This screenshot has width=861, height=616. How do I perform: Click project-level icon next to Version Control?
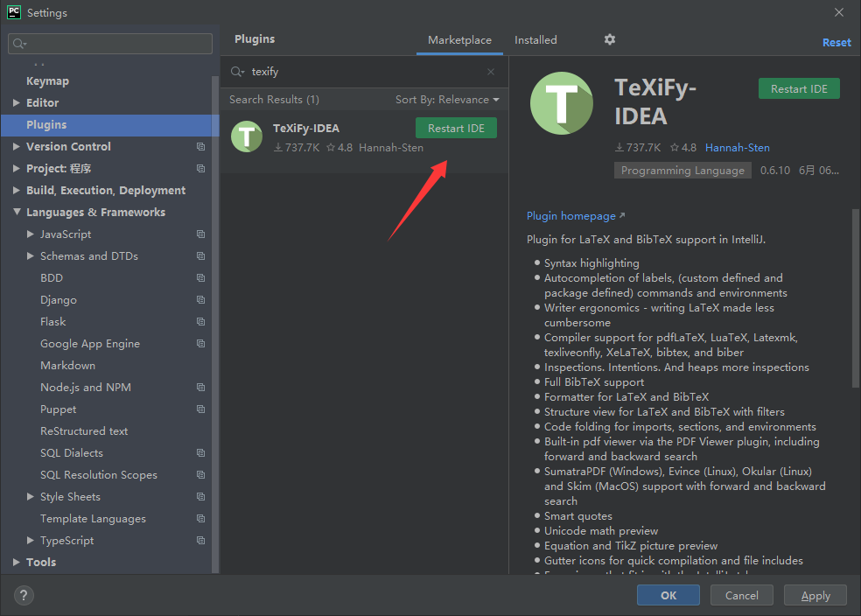click(201, 147)
